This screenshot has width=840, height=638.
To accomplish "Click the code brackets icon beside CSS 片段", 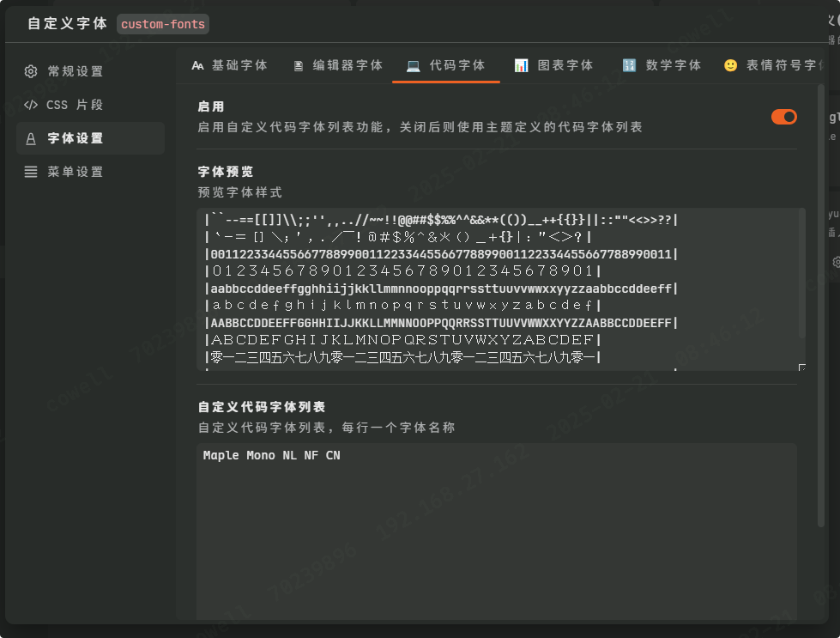I will click(x=31, y=105).
